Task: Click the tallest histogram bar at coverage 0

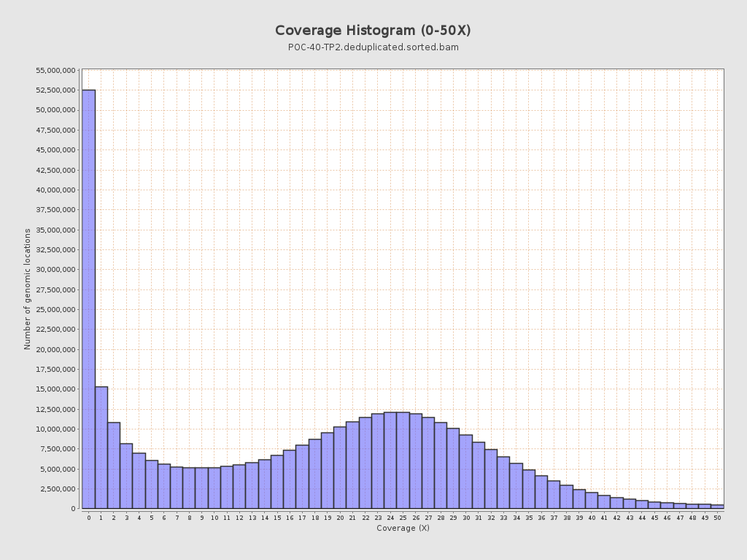Action: (x=88, y=299)
